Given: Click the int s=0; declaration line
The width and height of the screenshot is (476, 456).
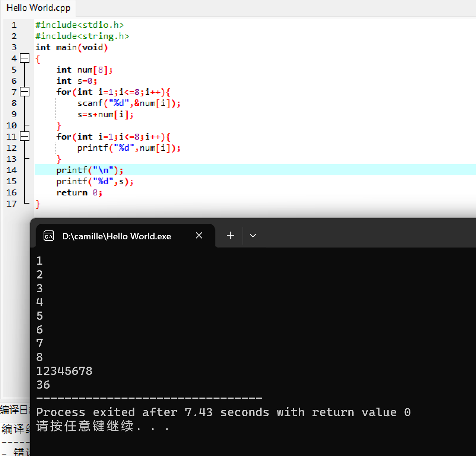Looking at the screenshot, I should [77, 81].
